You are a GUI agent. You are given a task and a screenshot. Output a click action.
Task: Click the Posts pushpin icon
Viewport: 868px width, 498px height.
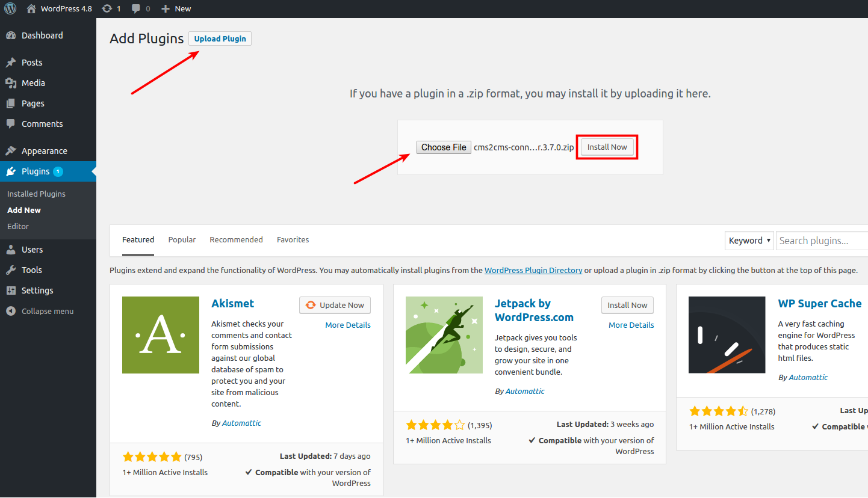coord(11,63)
